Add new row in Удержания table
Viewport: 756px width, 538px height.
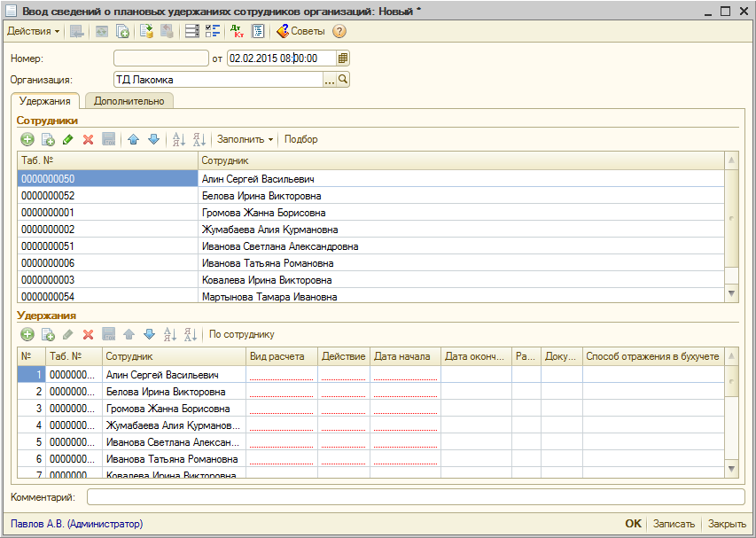point(27,334)
